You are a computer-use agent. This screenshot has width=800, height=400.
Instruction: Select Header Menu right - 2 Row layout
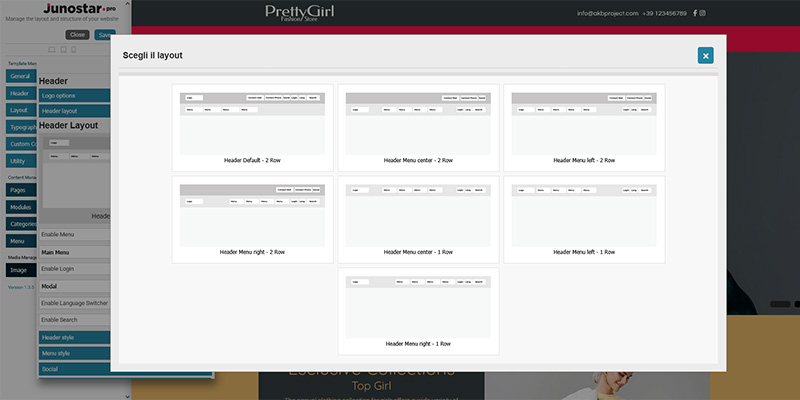pos(253,219)
